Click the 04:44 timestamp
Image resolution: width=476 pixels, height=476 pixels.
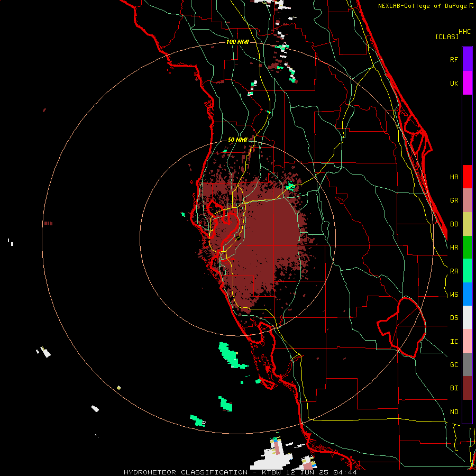pos(345,472)
